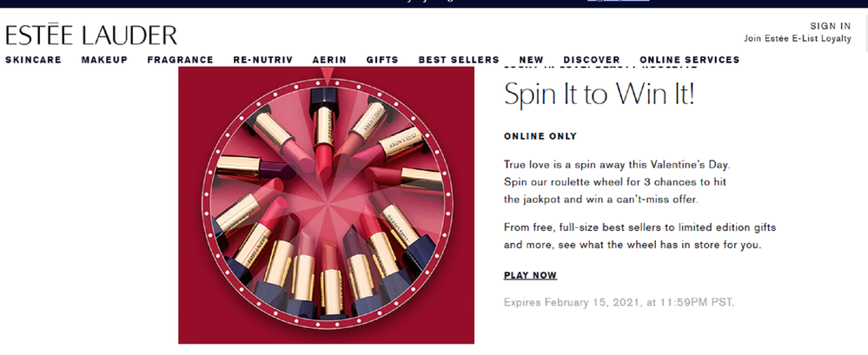Open the AERIN menu
This screenshot has width=868, height=355.
(x=329, y=60)
